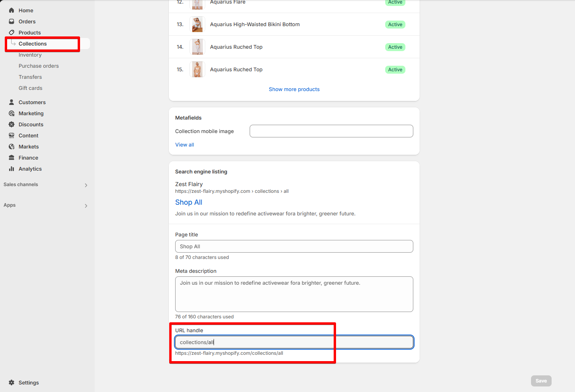The image size is (575, 392).
Task: Open the Discounts badge icon
Action: [11, 124]
